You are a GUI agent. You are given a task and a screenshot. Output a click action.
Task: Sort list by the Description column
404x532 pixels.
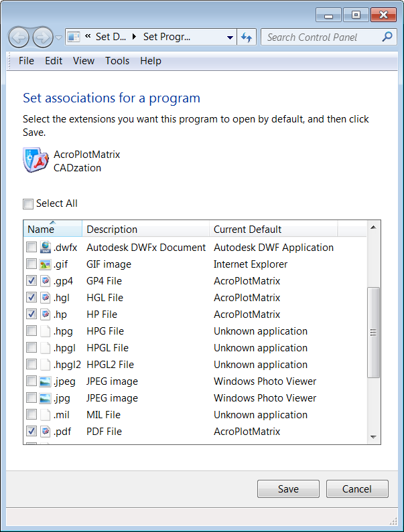146,229
